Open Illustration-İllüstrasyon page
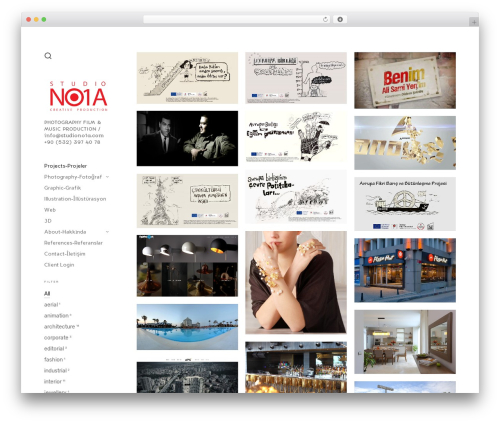The width and height of the screenshot is (500, 423). (75, 199)
